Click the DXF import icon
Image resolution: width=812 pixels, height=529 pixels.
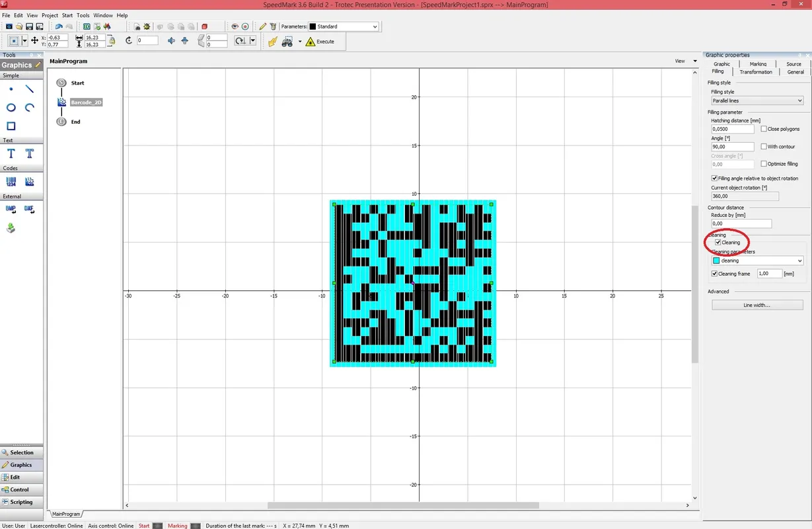click(x=29, y=209)
